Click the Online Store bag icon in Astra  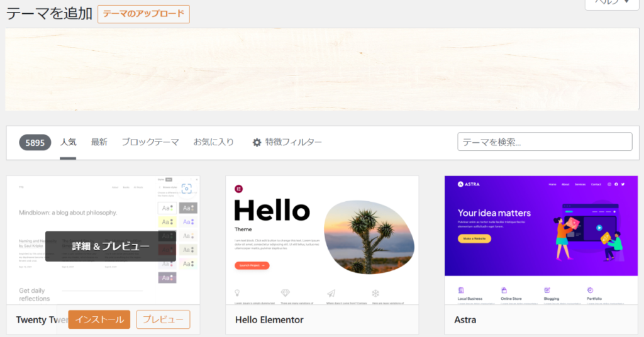tap(504, 290)
